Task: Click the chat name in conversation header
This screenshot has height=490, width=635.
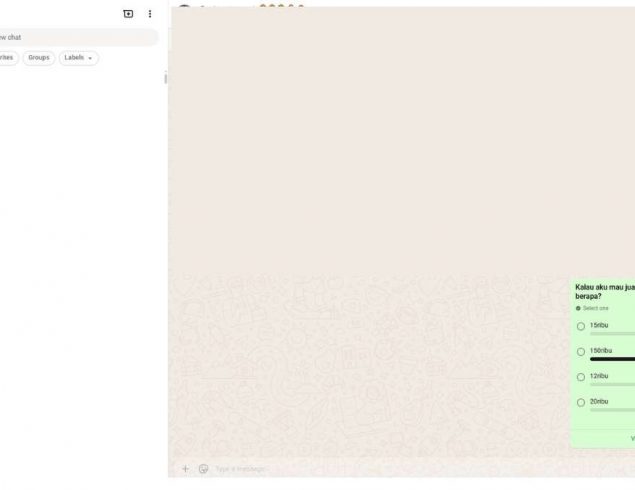Action: pos(225,7)
